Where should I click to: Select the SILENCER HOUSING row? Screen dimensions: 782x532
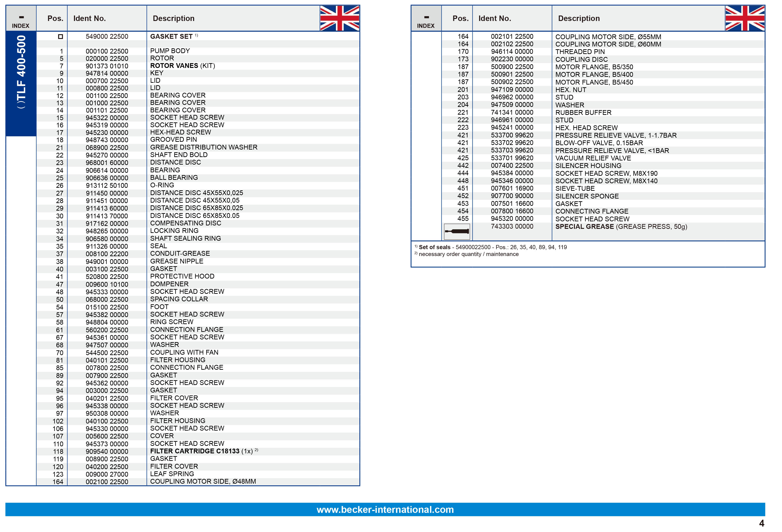pos(588,166)
